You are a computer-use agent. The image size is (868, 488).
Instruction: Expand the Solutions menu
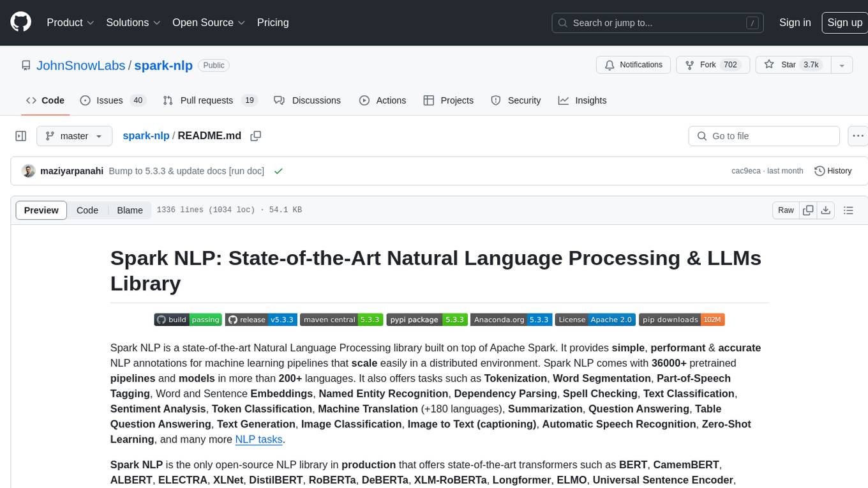tap(133, 22)
